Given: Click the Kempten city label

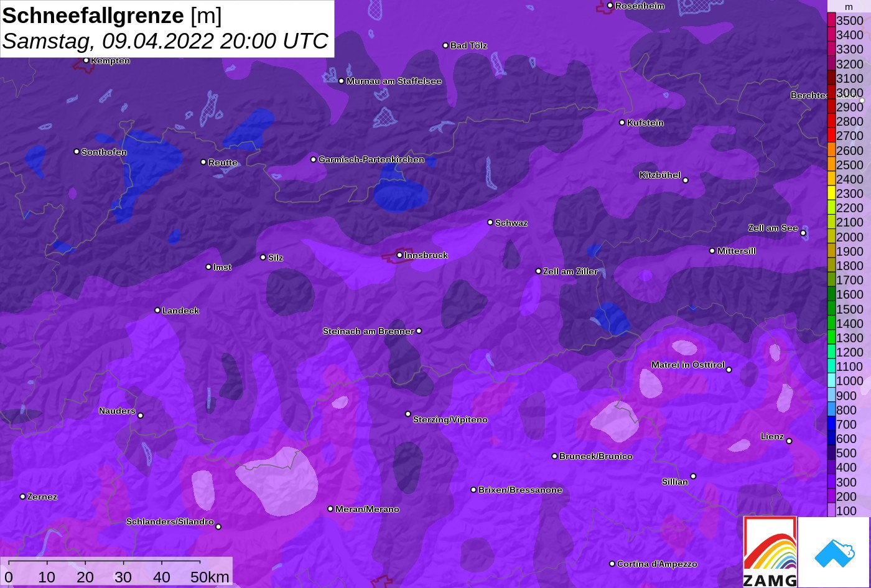Looking at the screenshot, I should pyautogui.click(x=110, y=60).
